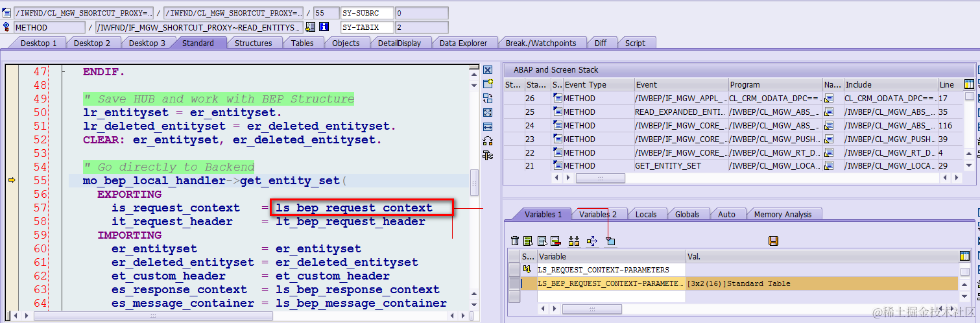
Task: Click the blue object icon in Variables toolbar
Action: coord(610,241)
